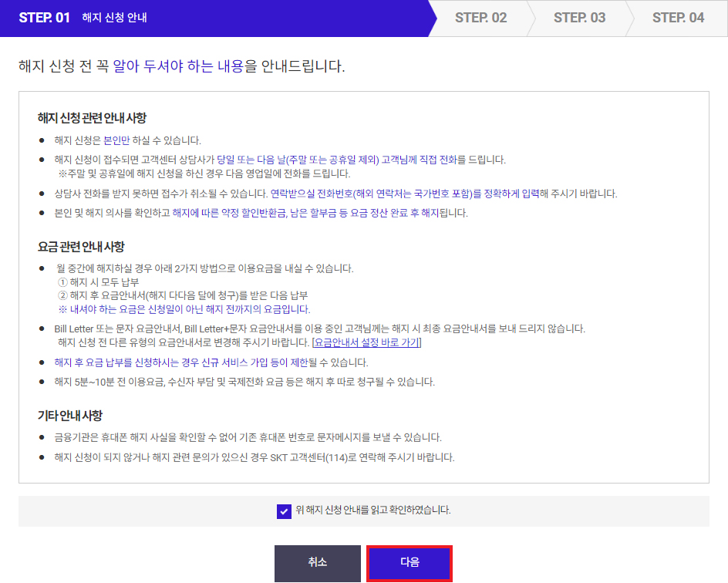The width and height of the screenshot is (728, 583).
Task: Uncheck the cancellation notice confirmation checkbox
Action: [284, 511]
